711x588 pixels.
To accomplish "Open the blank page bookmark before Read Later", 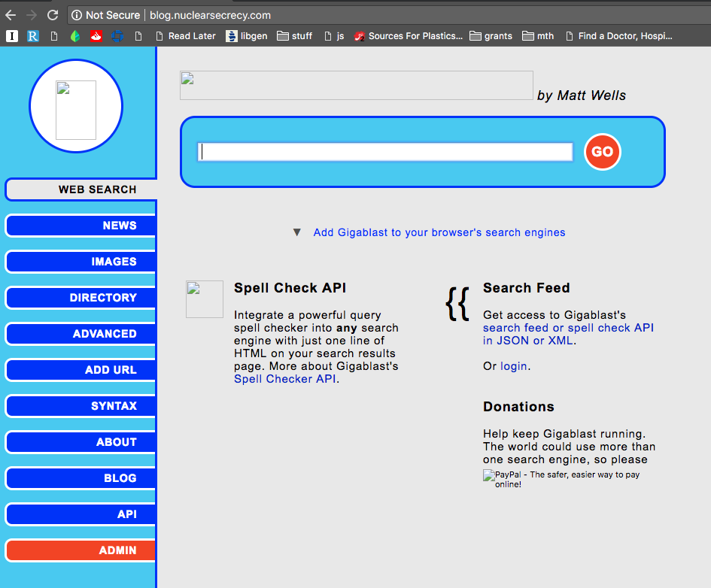I will point(138,36).
